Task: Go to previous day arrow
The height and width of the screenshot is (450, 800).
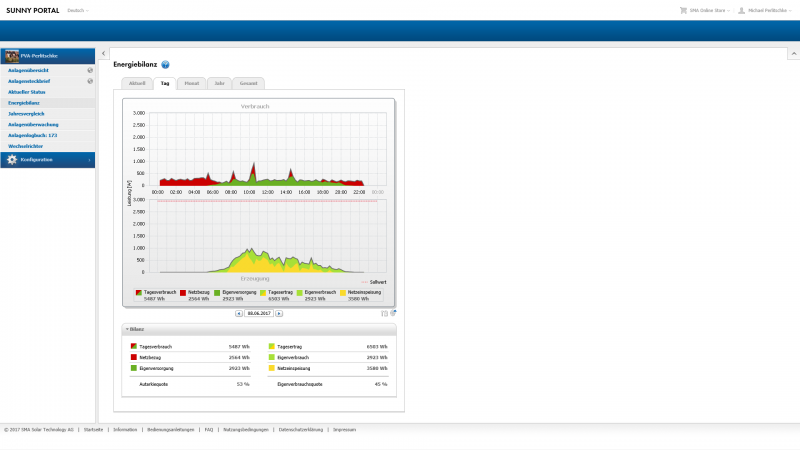Action: coord(239,313)
